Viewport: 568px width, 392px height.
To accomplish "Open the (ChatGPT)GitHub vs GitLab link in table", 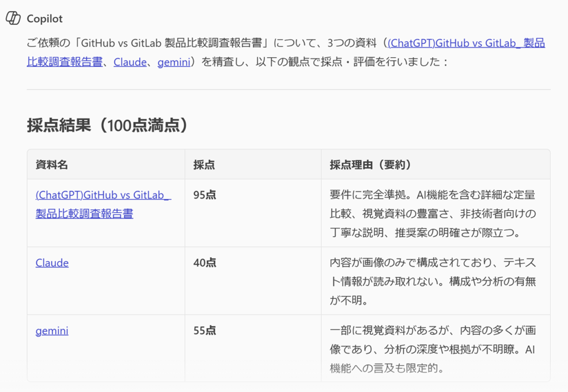I will pos(103,204).
